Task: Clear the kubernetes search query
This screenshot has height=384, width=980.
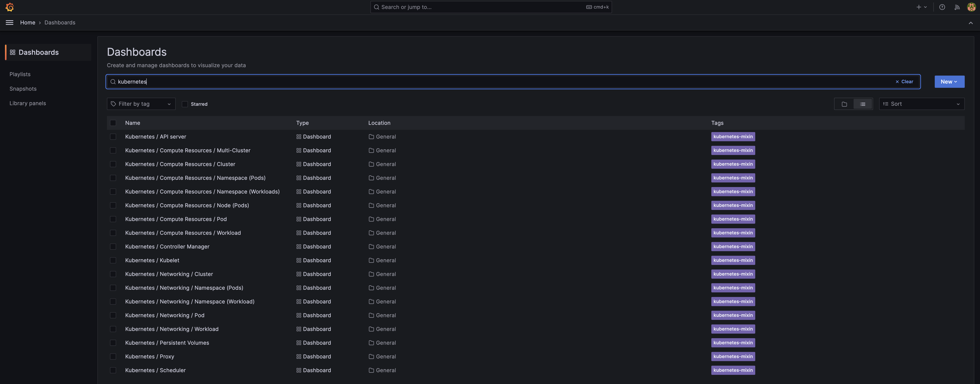Action: pos(904,82)
